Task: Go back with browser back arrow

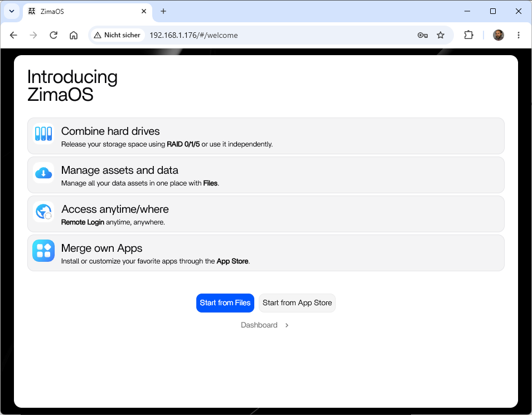Action: pos(13,35)
